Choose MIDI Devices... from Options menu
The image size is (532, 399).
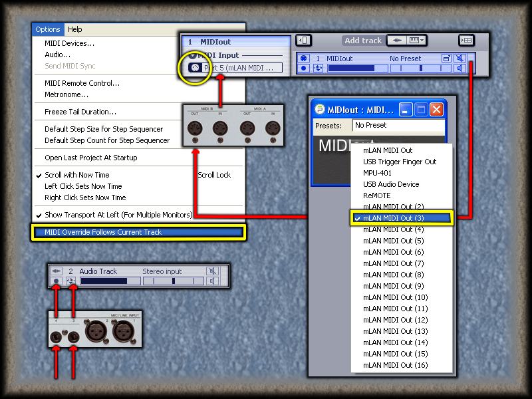[70, 43]
